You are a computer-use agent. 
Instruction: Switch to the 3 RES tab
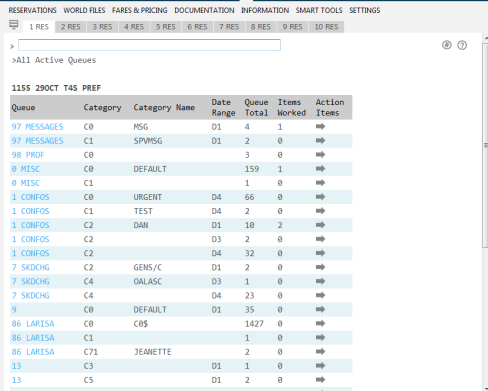pos(102,27)
